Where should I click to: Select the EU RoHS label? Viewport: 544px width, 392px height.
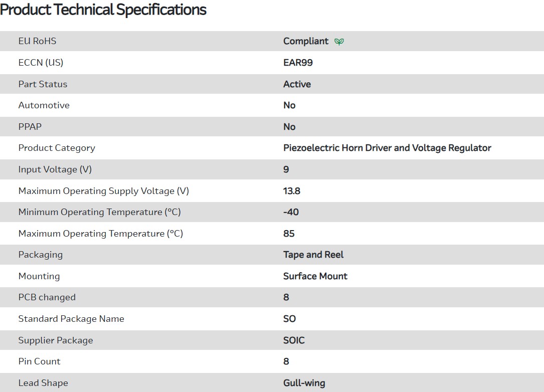click(x=37, y=41)
